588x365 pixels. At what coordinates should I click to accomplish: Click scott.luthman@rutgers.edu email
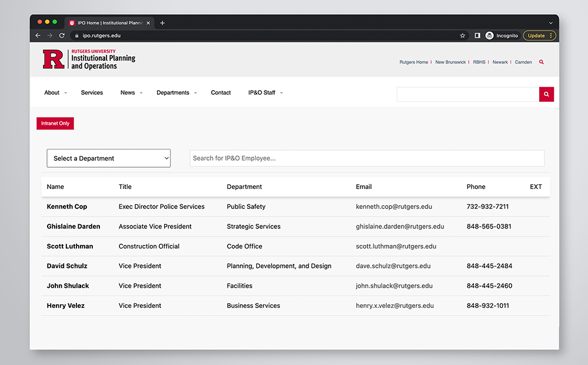pyautogui.click(x=396, y=247)
